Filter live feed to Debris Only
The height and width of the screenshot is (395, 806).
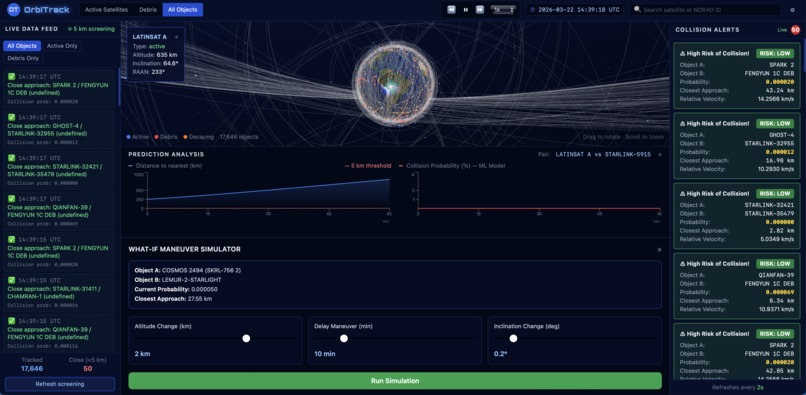pos(23,58)
